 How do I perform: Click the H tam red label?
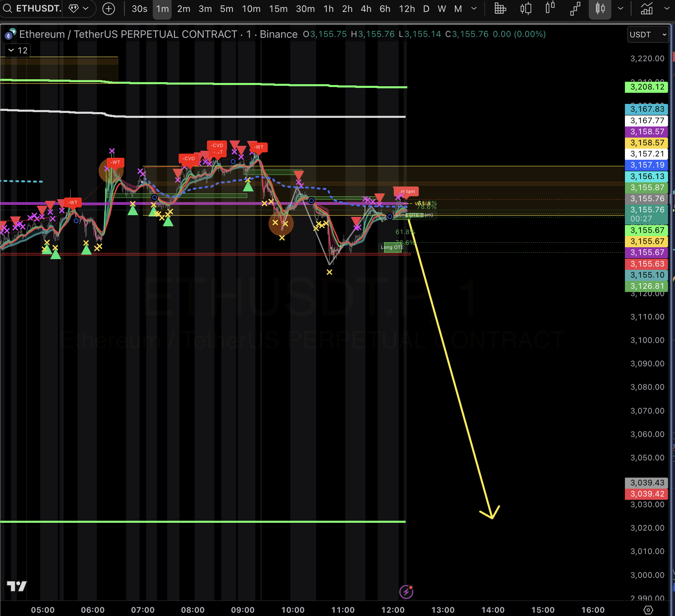(x=407, y=191)
